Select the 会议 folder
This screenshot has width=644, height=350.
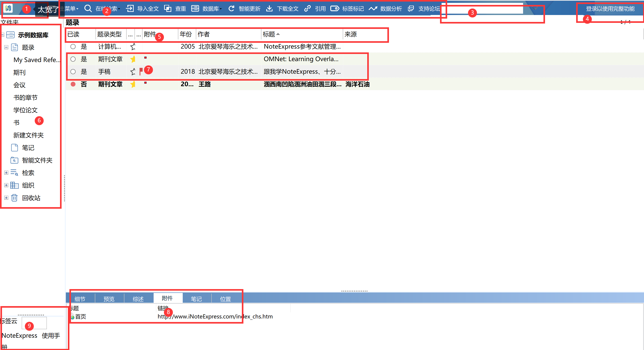(x=19, y=85)
